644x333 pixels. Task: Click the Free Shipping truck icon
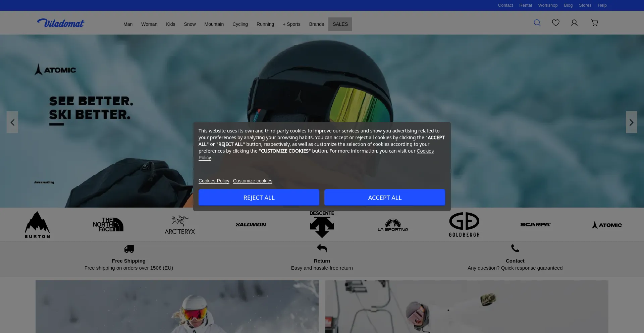point(129,249)
